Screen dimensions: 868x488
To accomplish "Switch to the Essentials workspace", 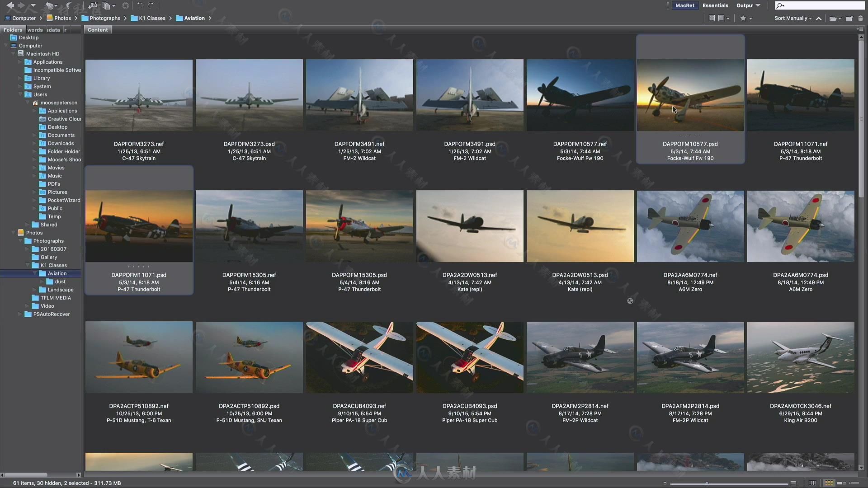I will tap(715, 5).
